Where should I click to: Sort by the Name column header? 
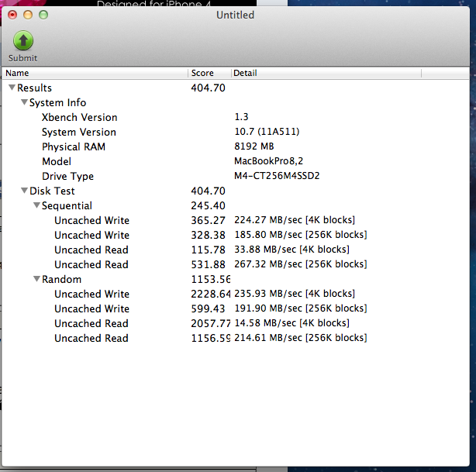point(95,73)
